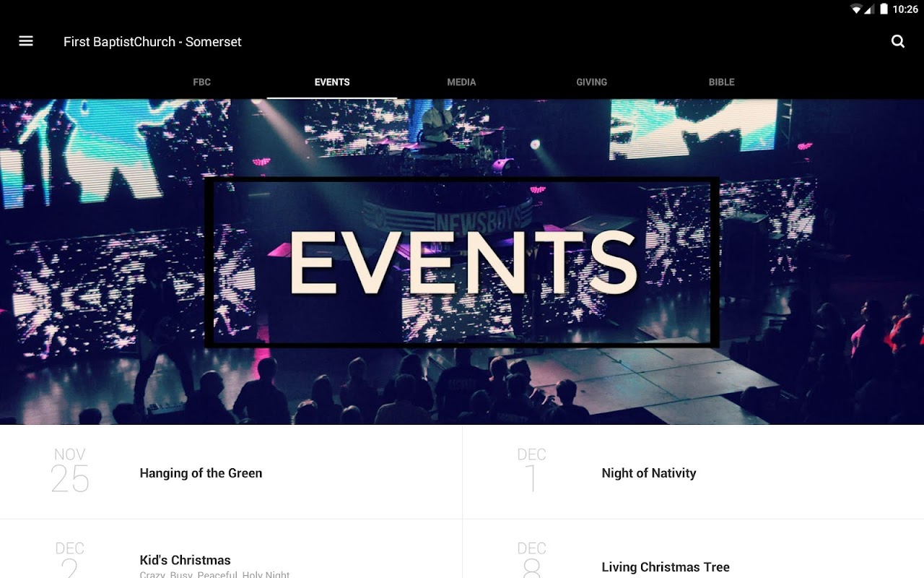Open the MEDIA tab
The image size is (924, 578).
pyautogui.click(x=462, y=82)
